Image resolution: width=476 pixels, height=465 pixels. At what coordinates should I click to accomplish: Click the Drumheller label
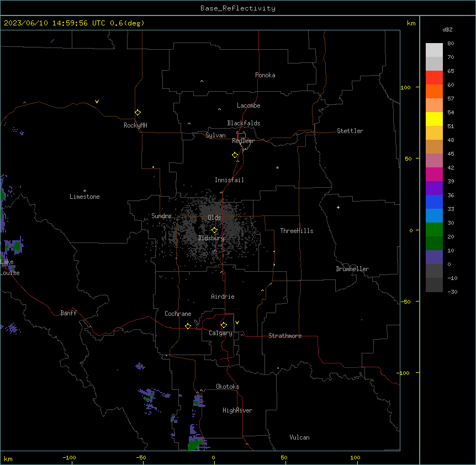(352, 269)
